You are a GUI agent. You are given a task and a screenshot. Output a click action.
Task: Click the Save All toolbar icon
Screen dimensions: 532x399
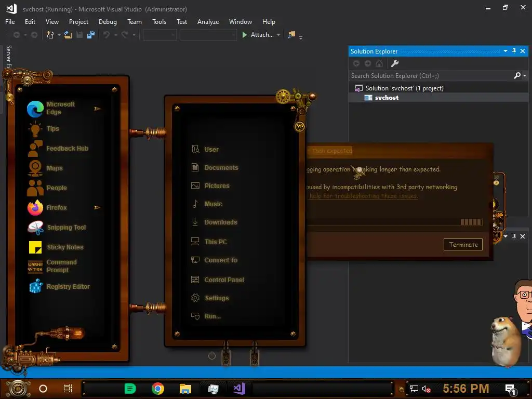[x=90, y=35]
